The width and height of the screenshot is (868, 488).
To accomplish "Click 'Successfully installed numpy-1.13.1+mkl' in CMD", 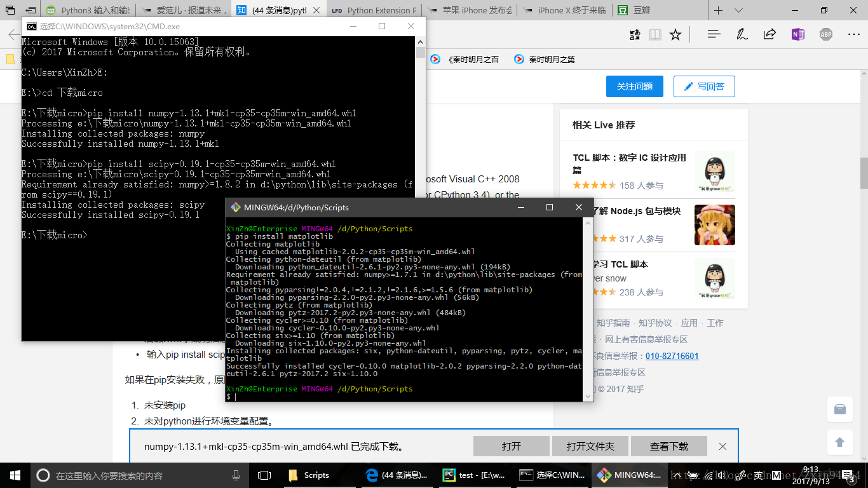I will 120,144.
